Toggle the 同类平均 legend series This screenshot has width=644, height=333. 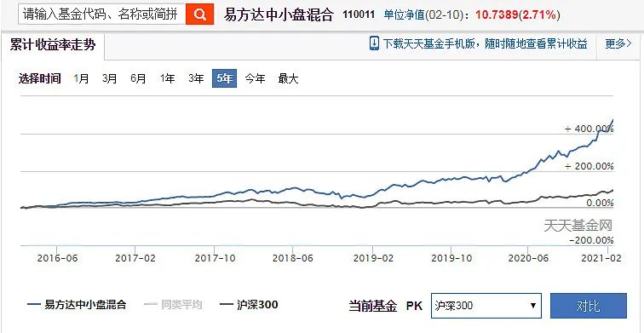coord(174,305)
